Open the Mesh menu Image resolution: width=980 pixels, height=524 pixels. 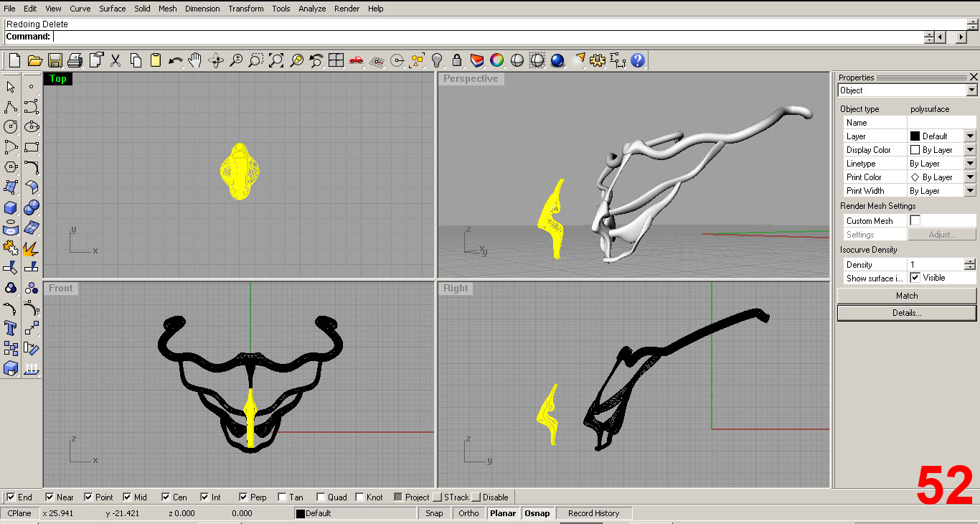(x=168, y=9)
